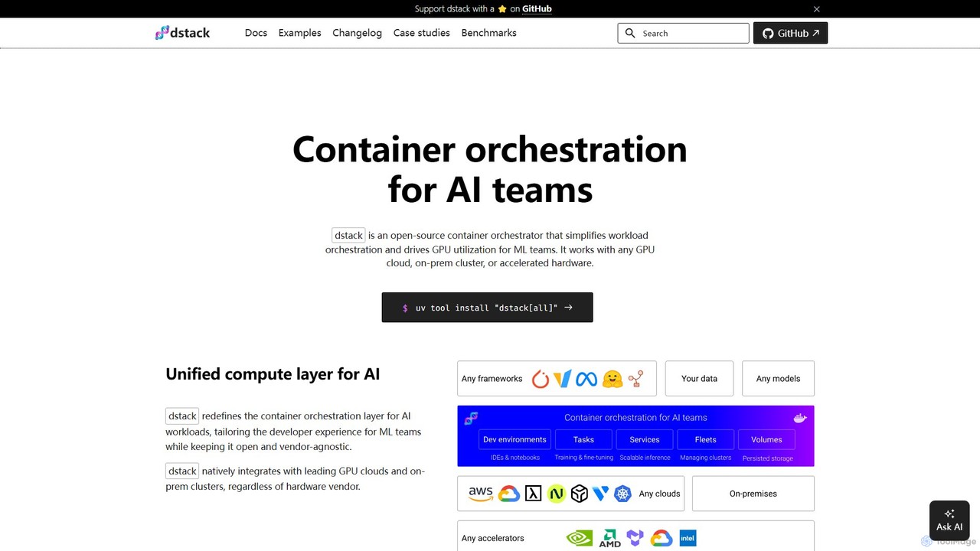Click 'IDEs & notebooks' caption
The height and width of the screenshot is (551, 980).
click(515, 458)
